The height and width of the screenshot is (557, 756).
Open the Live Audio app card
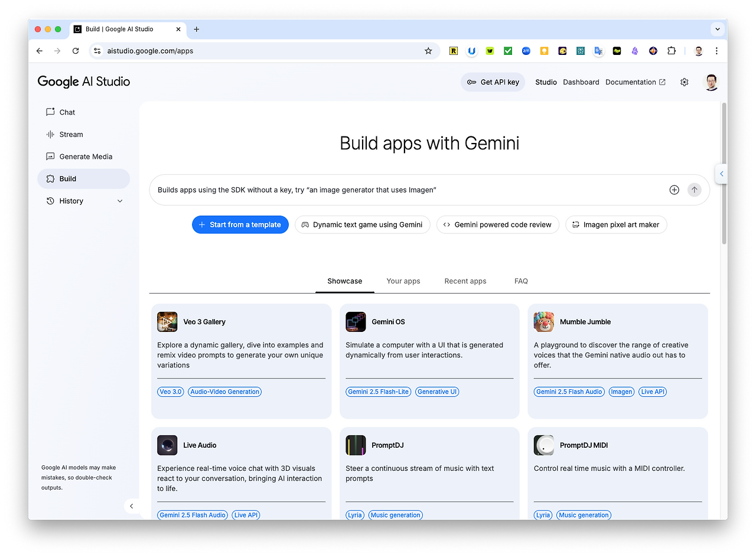(x=242, y=474)
